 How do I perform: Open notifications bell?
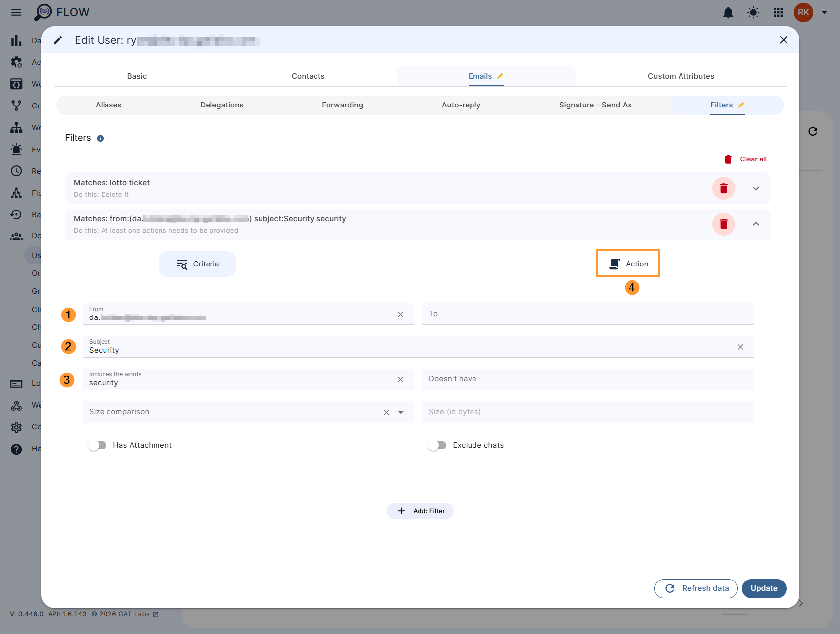tap(728, 12)
